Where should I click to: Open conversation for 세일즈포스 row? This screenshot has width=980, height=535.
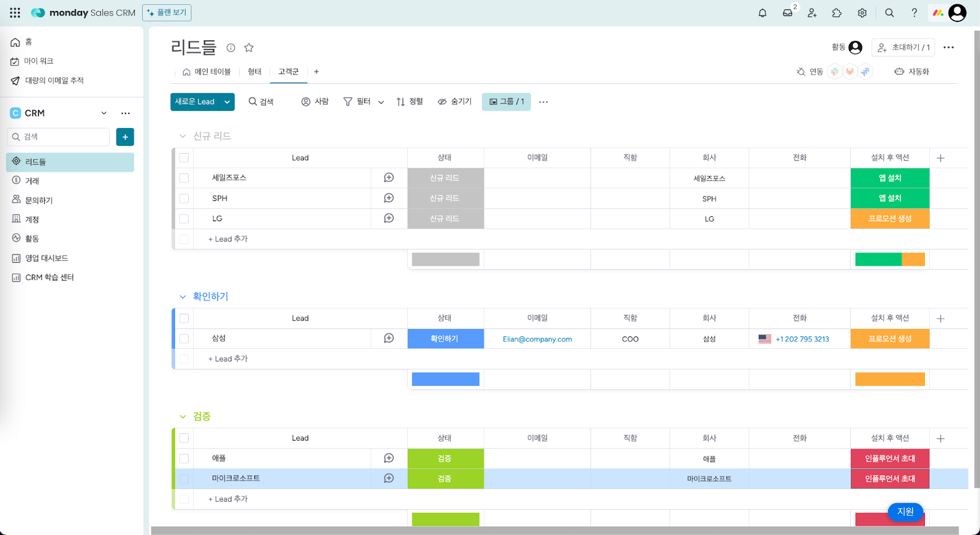pos(389,178)
